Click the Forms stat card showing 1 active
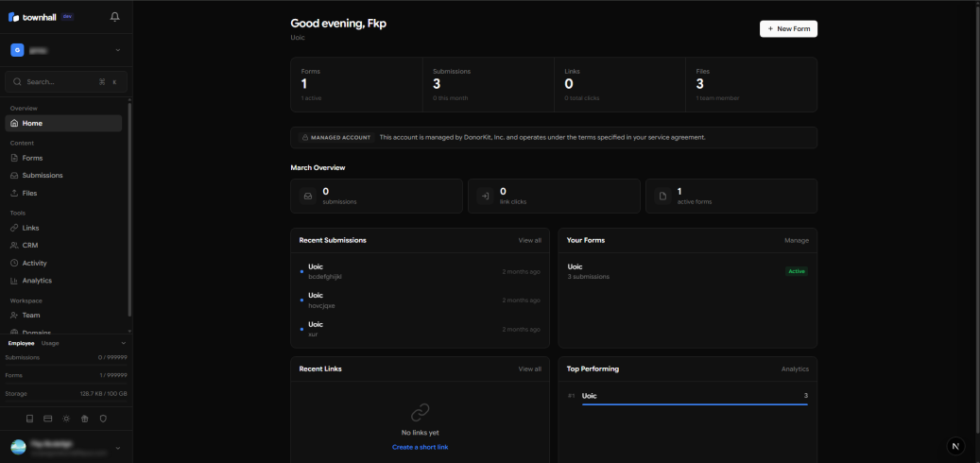980x463 pixels. 357,84
